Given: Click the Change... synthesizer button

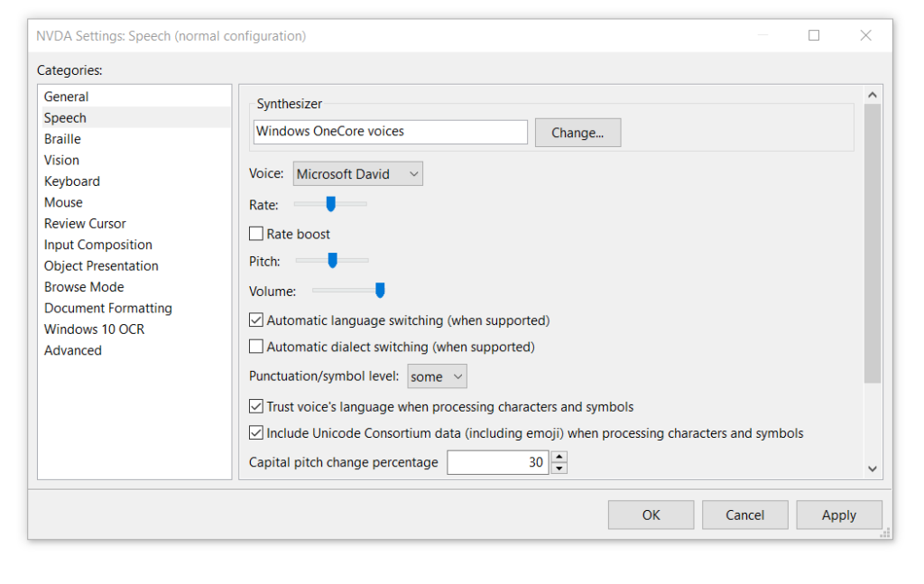Looking at the screenshot, I should click(x=577, y=133).
